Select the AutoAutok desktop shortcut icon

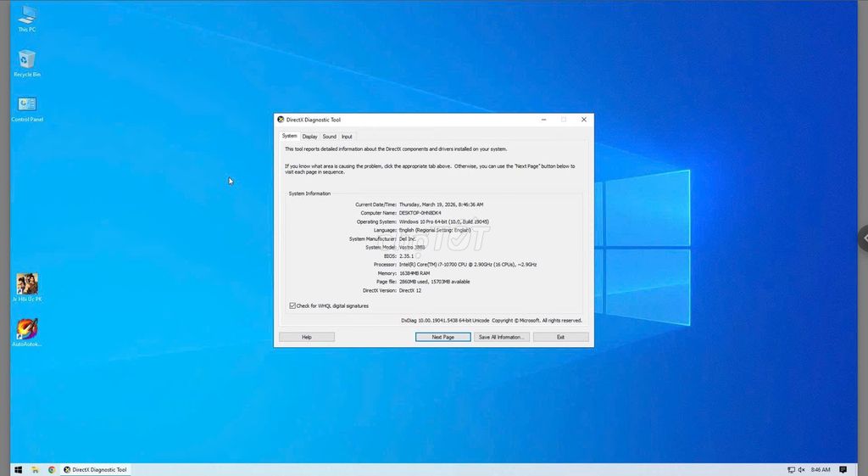[26, 333]
